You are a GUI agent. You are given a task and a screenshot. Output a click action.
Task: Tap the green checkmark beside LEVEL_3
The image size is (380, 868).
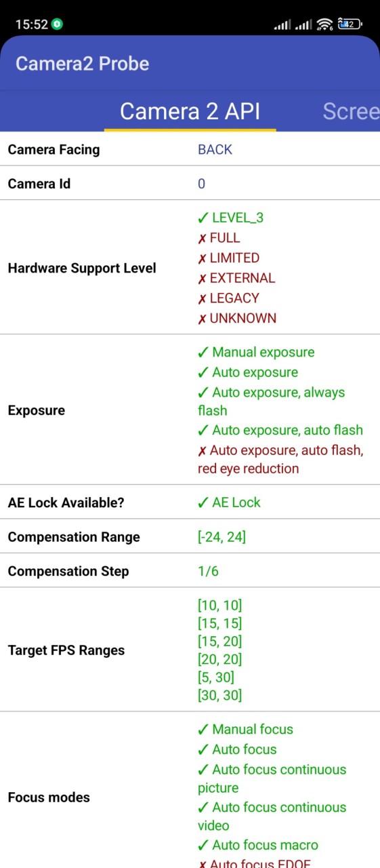[x=203, y=218]
